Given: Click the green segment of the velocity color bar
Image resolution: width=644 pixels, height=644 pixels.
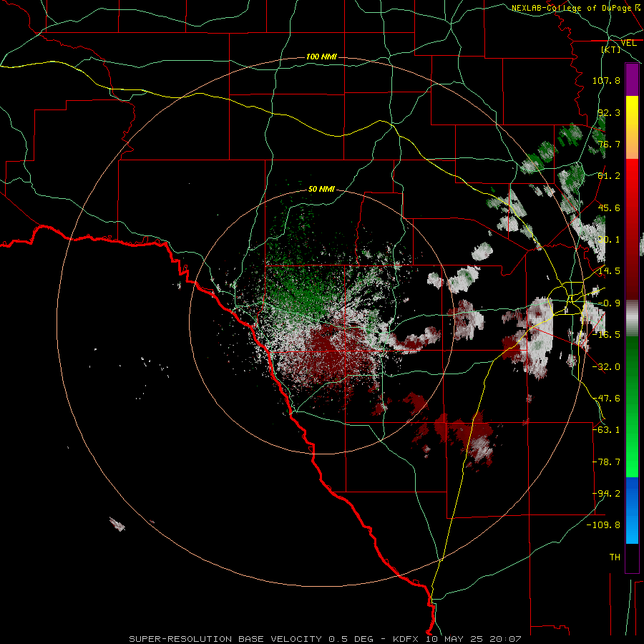Looking at the screenshot, I should pos(632,406).
